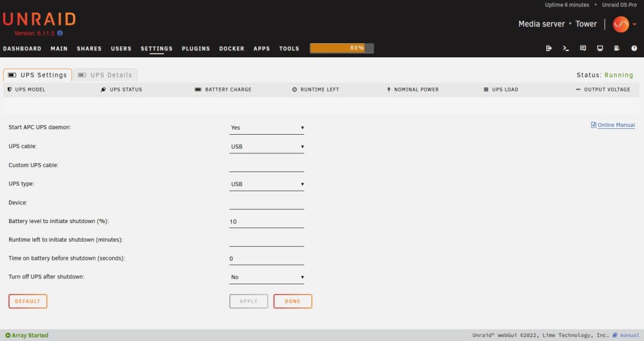Click the Default button

pyautogui.click(x=28, y=301)
